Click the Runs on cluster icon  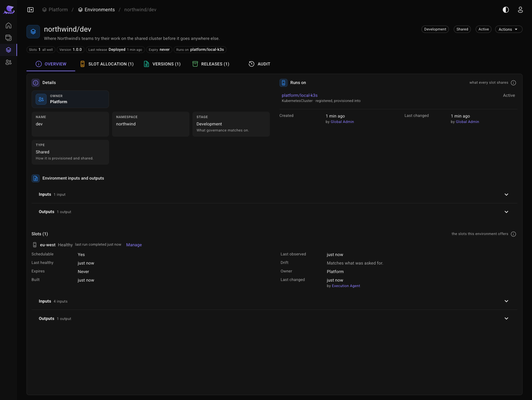point(284,83)
